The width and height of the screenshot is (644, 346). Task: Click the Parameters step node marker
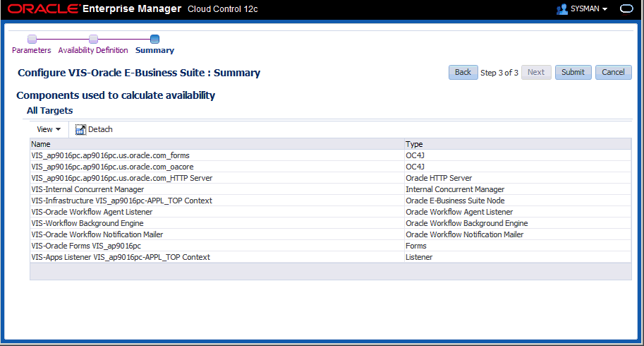point(32,39)
